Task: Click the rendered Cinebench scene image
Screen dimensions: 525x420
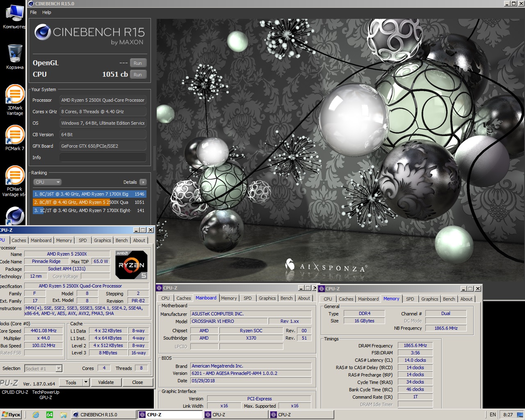Action: [x=340, y=150]
